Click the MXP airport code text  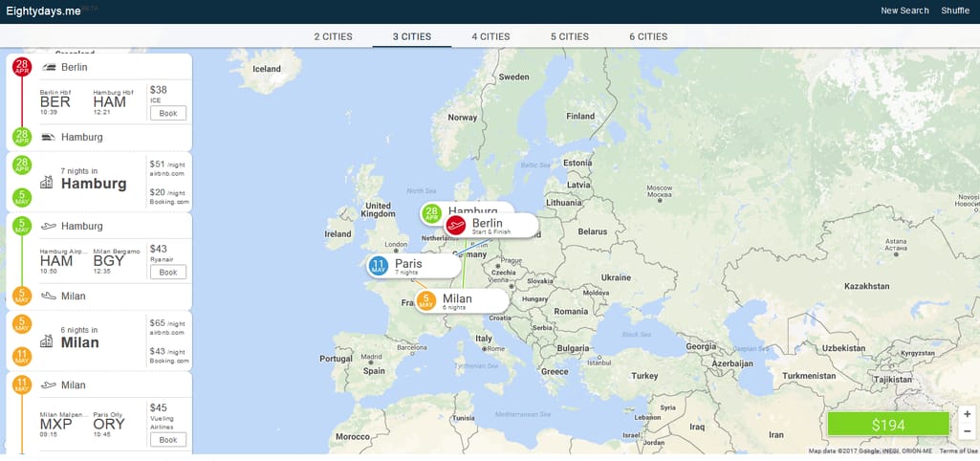pos(56,424)
